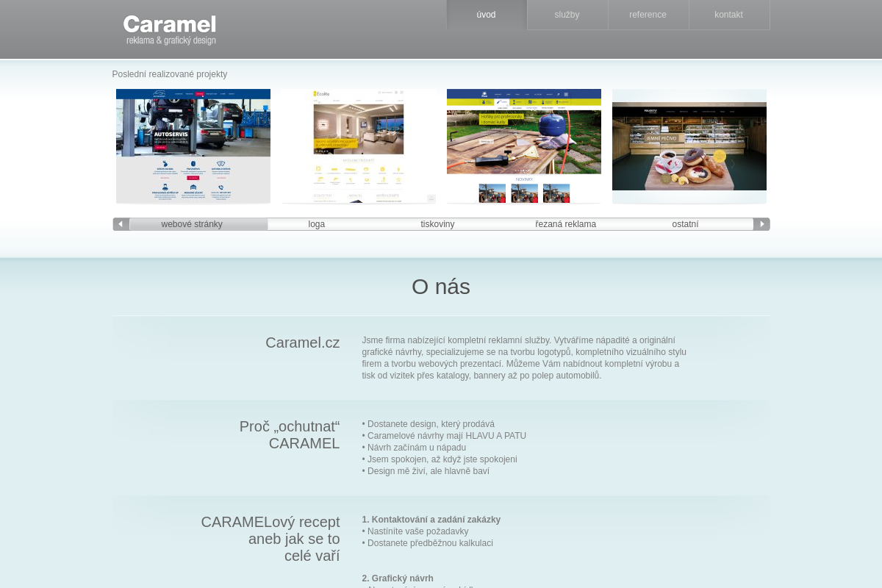Open the Ecolite interior website thumbnail
The image size is (882, 588).
tap(358, 146)
